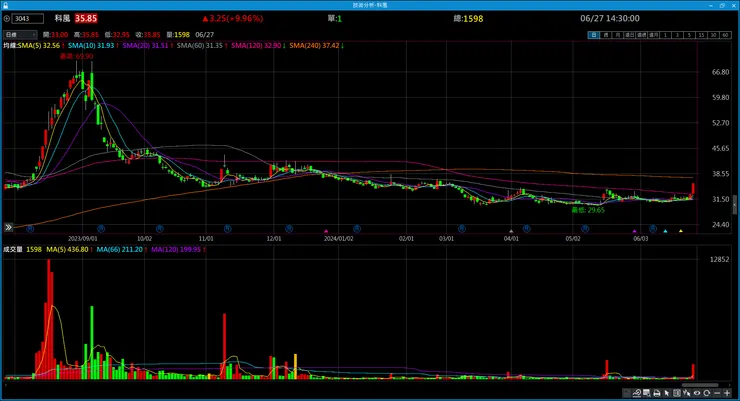This screenshot has width=740, height=401.
Task: Click the print chart icon
Action: (657, 393)
